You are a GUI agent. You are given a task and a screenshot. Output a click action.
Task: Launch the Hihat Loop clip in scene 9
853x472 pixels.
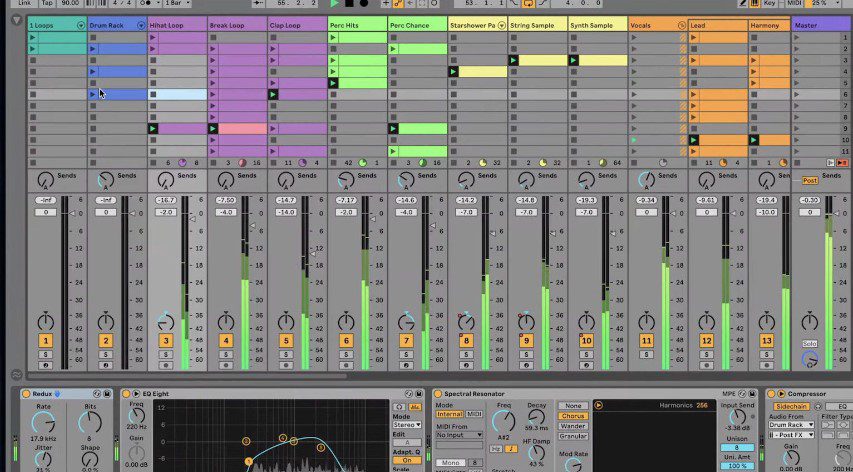[153, 129]
